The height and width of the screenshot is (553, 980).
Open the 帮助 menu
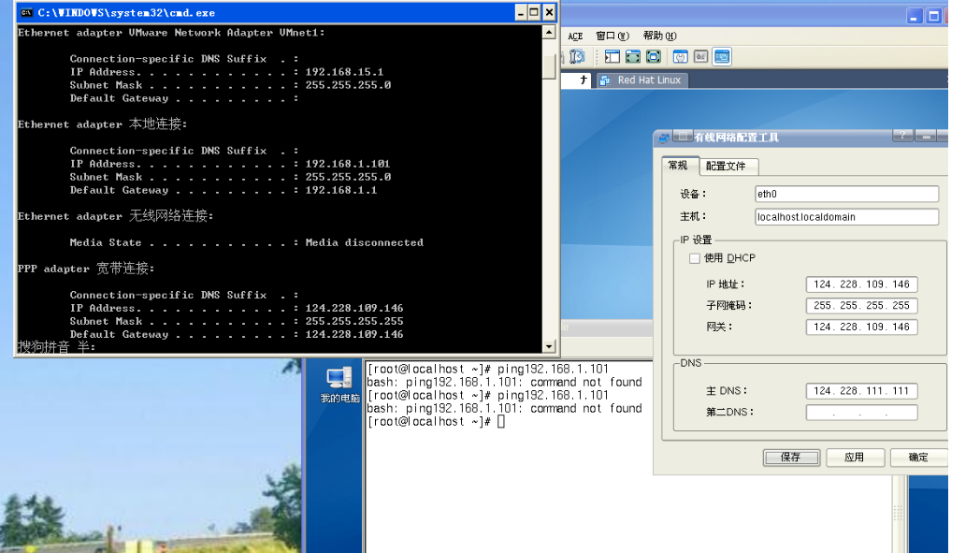[659, 36]
